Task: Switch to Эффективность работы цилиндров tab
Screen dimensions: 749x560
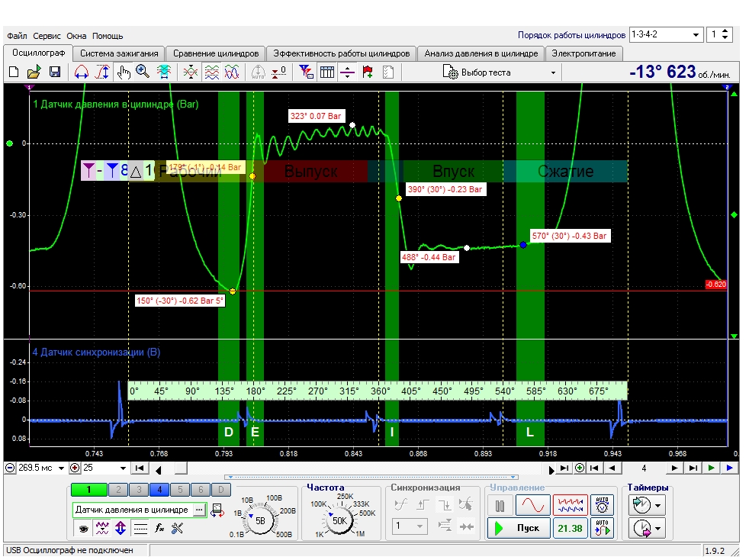Action: (x=342, y=53)
